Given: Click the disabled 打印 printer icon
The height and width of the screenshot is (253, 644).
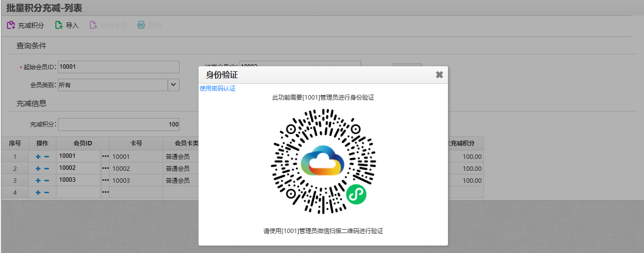Looking at the screenshot, I should [x=141, y=25].
